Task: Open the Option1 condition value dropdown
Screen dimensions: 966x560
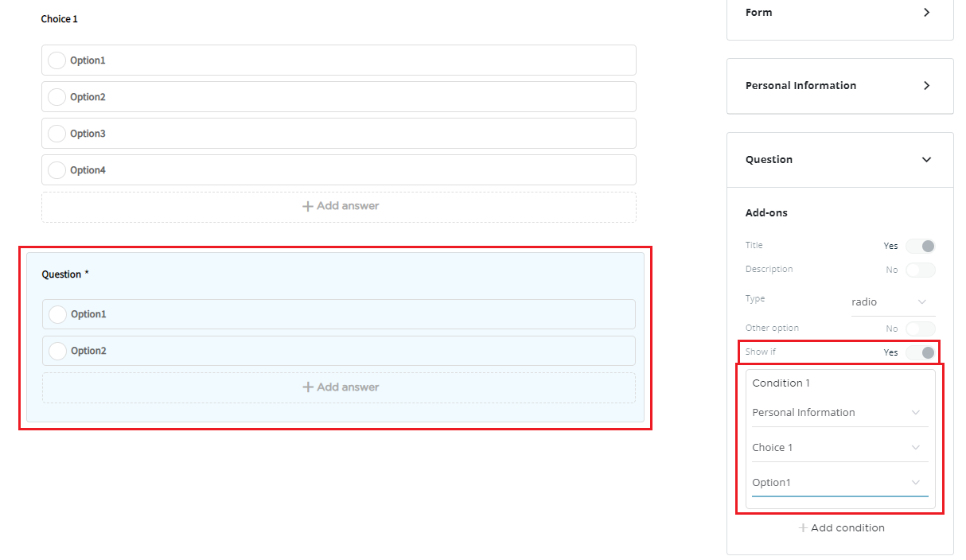Action: pos(839,483)
